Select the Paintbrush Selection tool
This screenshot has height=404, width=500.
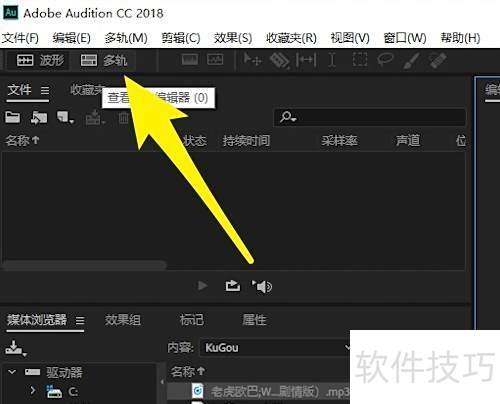411,61
